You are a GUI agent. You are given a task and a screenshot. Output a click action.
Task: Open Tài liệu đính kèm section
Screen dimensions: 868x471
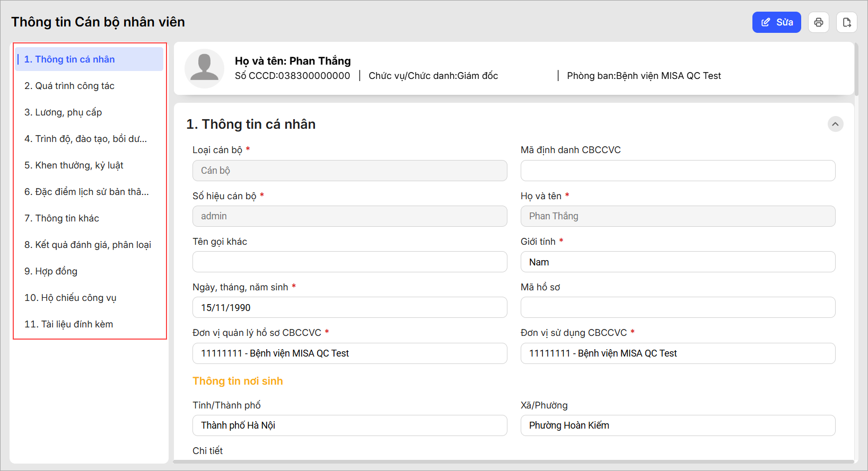[x=69, y=324]
